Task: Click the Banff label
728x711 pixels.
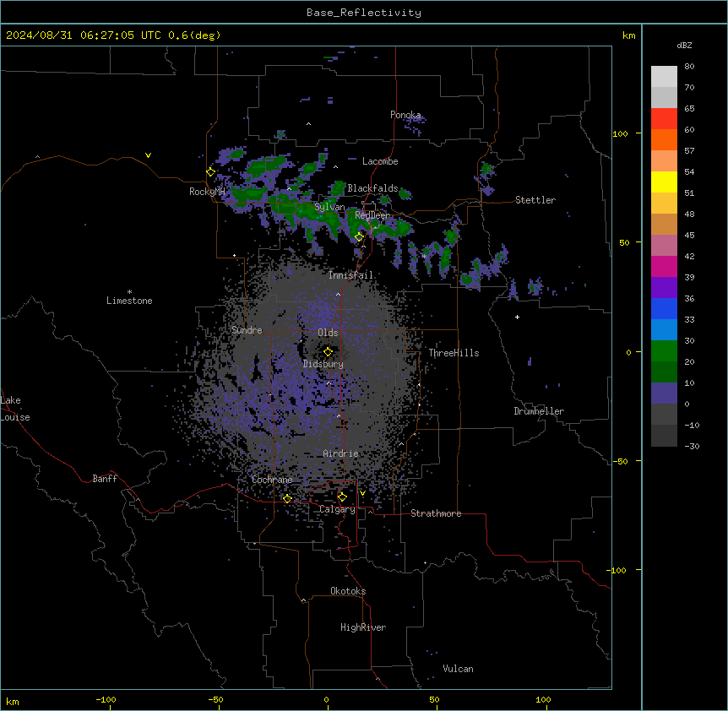Action: coord(105,479)
